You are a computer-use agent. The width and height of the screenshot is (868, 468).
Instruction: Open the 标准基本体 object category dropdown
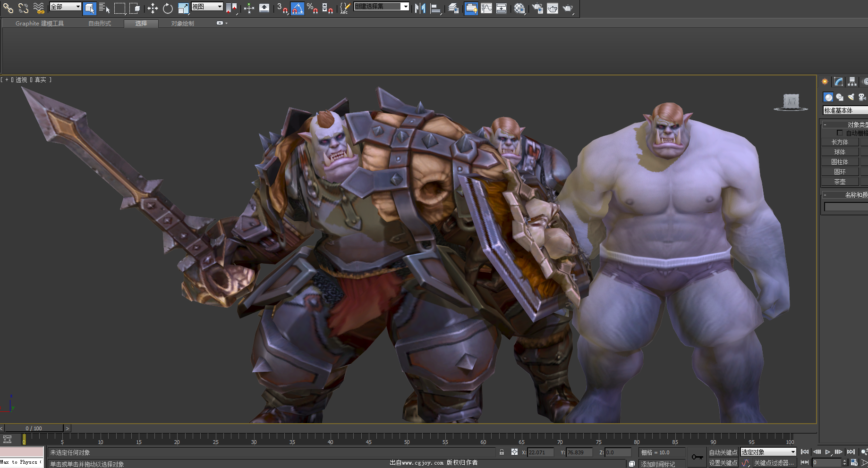(845, 110)
